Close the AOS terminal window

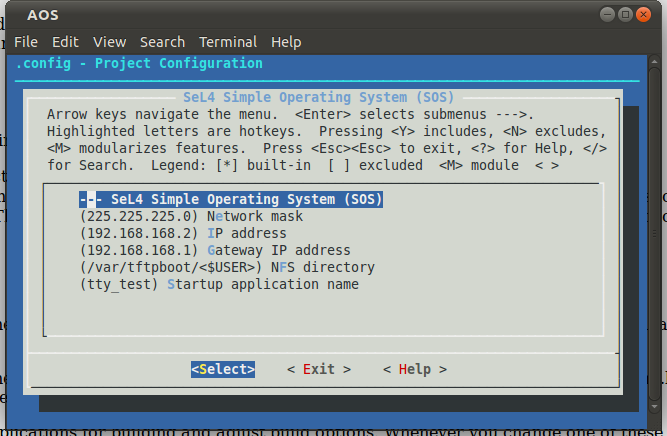pos(647,15)
